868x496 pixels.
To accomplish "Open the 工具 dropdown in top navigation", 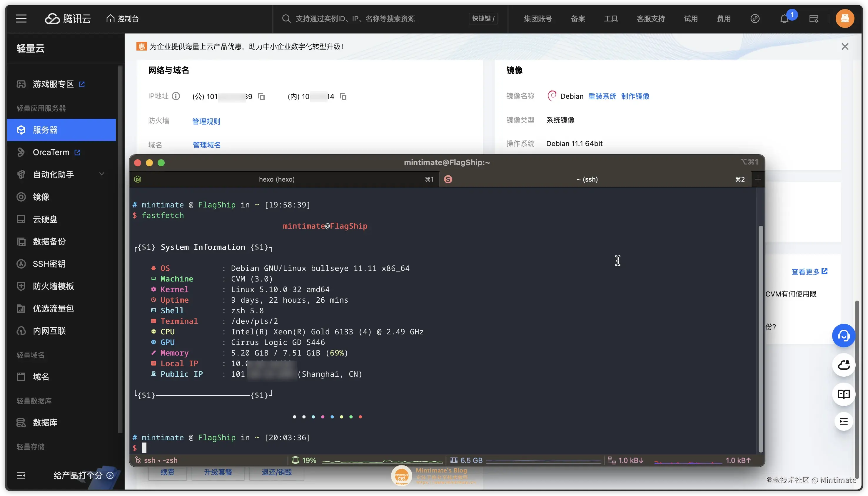I will (611, 19).
